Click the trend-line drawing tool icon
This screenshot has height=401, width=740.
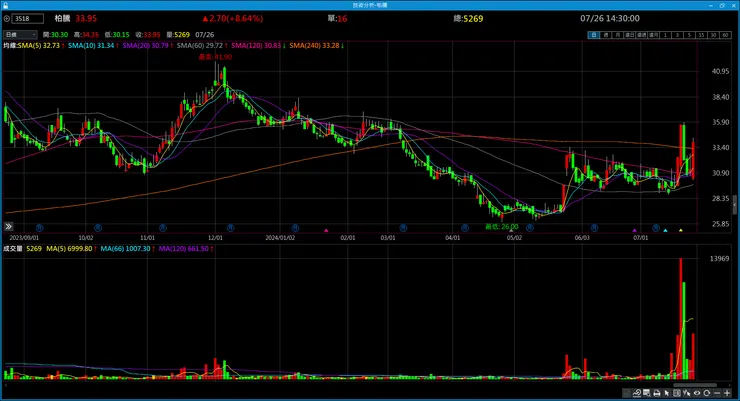637,393
